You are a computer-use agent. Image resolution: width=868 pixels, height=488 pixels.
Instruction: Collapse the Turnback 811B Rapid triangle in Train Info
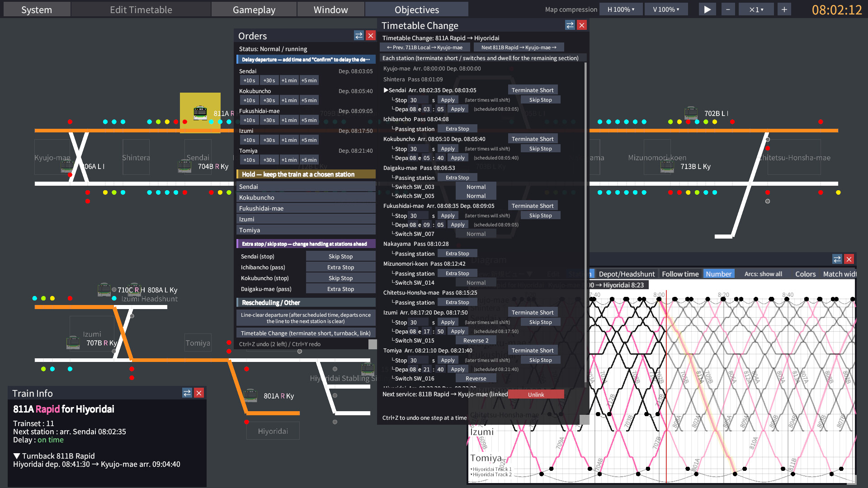[x=17, y=456]
